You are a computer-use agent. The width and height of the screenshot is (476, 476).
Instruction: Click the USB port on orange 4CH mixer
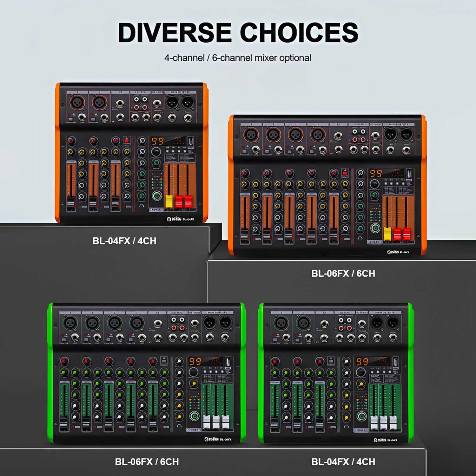coord(191,142)
